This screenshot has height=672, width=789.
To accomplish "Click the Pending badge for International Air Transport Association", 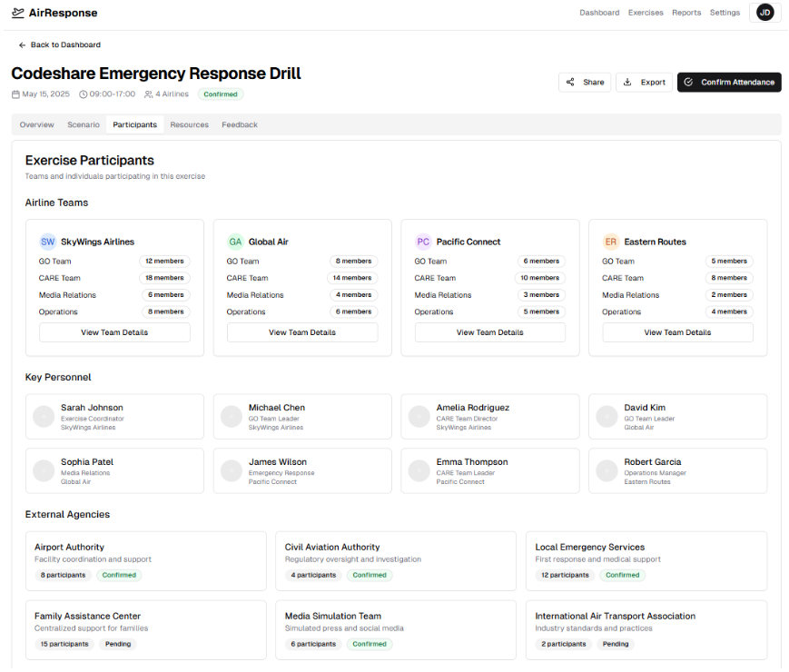I will click(x=616, y=645).
